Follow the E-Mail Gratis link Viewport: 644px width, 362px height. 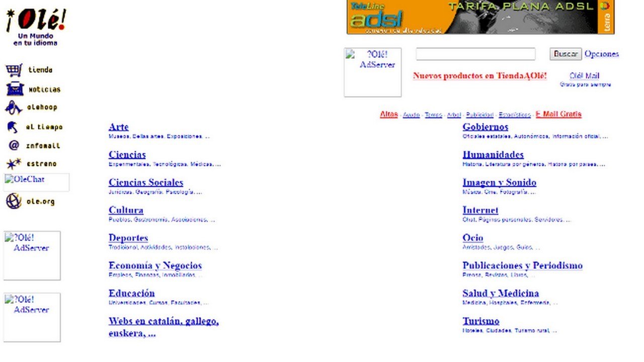pyautogui.click(x=558, y=114)
